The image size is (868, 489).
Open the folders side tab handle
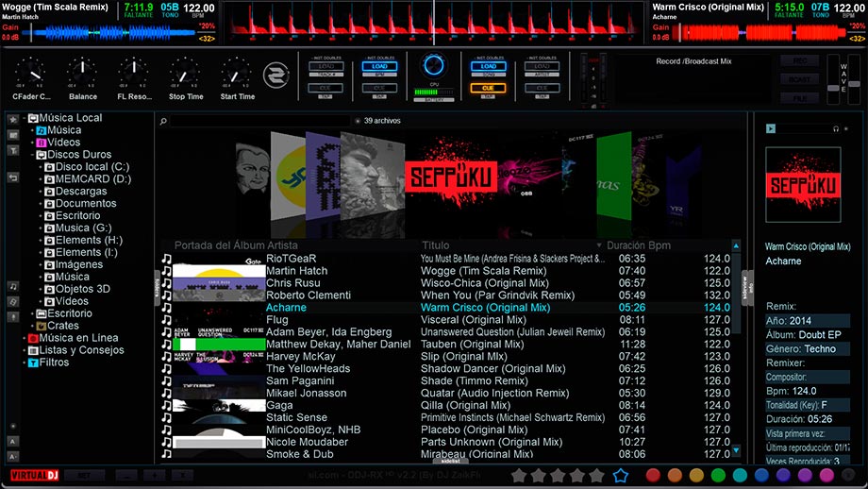[157, 288]
